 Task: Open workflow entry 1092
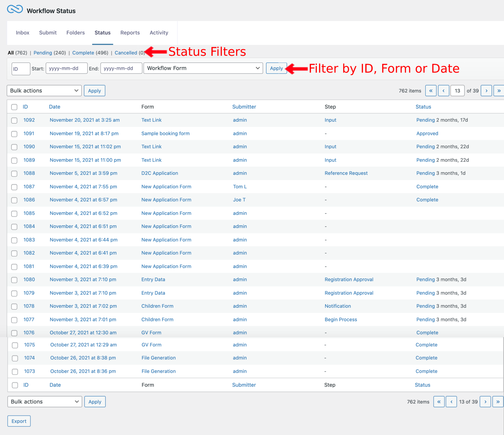pos(29,120)
